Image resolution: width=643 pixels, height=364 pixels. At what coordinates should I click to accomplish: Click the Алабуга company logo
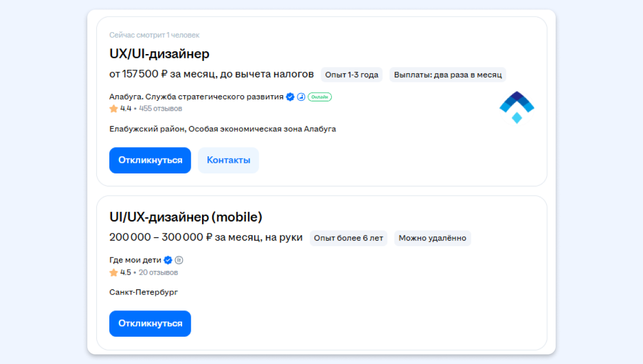pos(517,107)
